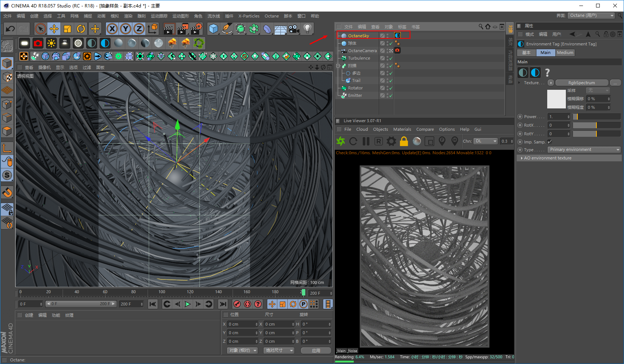
Task: Enable Power parameter animation radio
Action: click(520, 117)
